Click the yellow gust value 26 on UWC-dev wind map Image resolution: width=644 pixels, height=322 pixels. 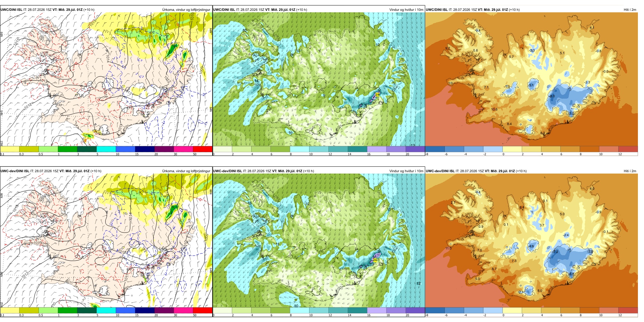[375, 260]
